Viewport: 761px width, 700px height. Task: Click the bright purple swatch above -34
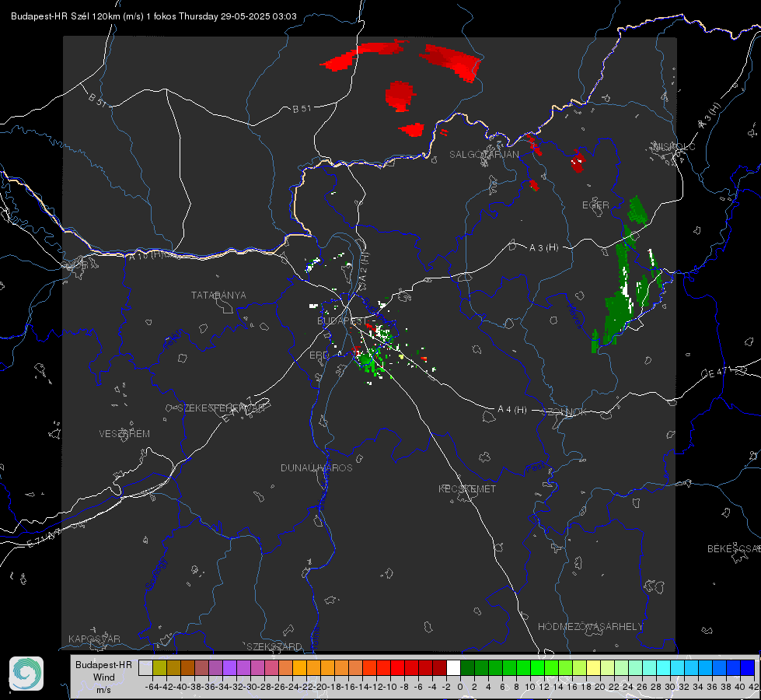pos(229,667)
